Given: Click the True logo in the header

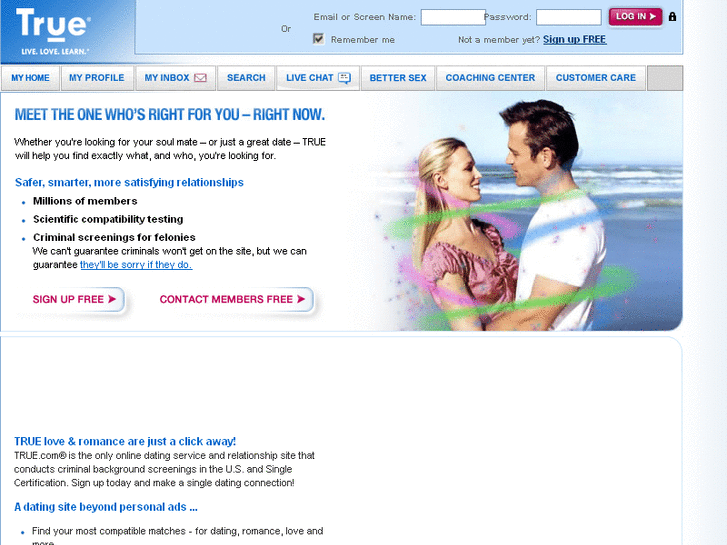Looking at the screenshot, I should (x=53, y=31).
